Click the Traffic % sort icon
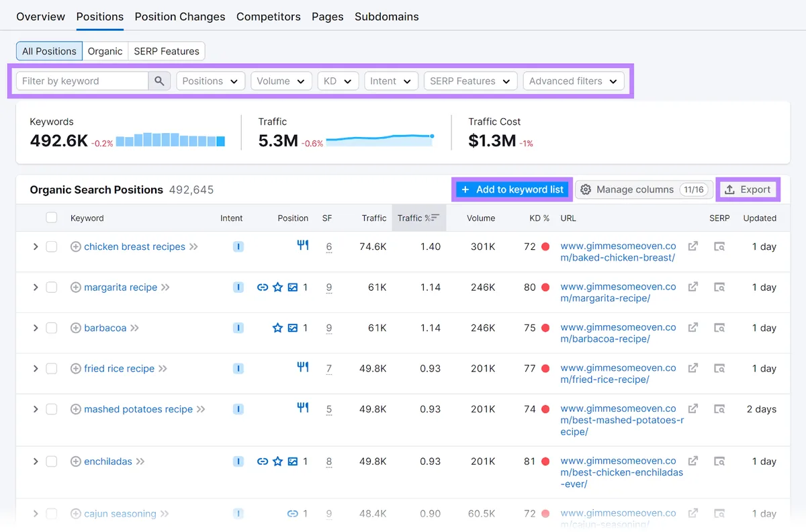 pos(435,218)
